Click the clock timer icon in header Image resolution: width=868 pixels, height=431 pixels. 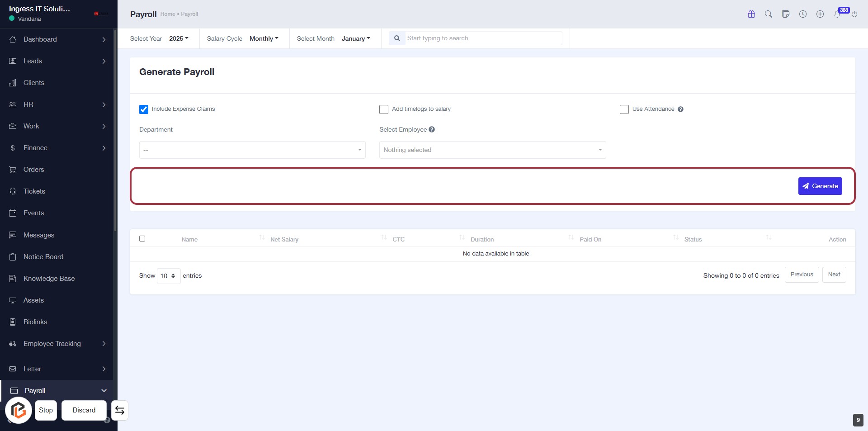(803, 14)
